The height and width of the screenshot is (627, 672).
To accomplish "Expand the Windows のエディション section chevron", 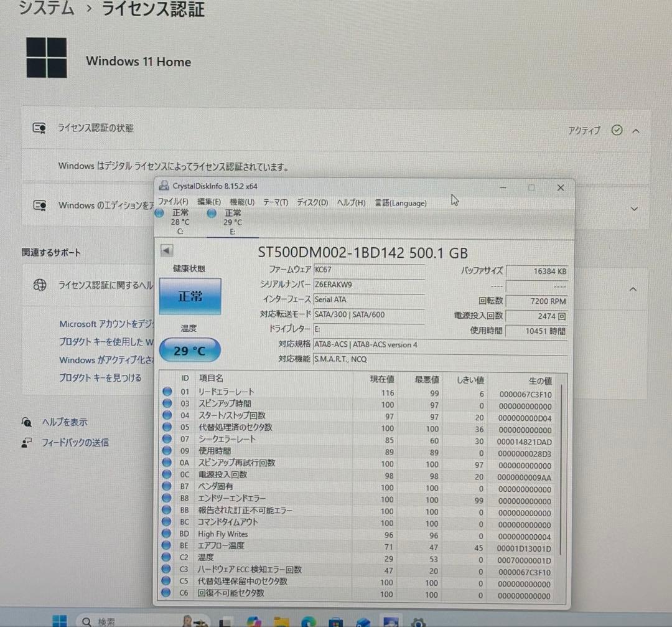I will [x=635, y=209].
